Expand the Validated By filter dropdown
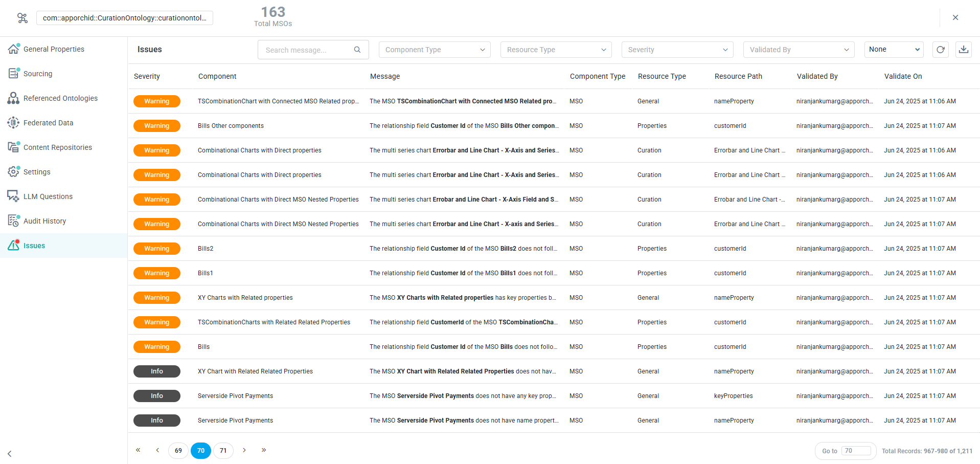This screenshot has width=980, height=464. (x=799, y=50)
